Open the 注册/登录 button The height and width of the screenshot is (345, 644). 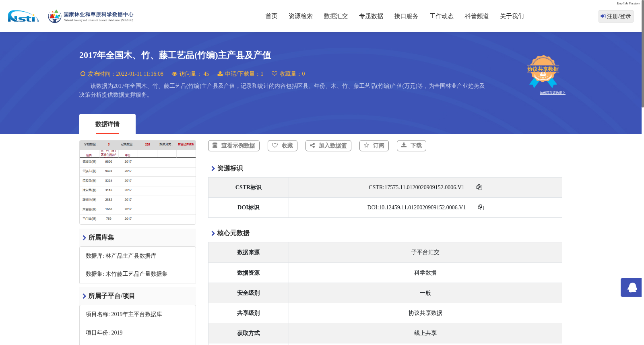click(x=616, y=16)
